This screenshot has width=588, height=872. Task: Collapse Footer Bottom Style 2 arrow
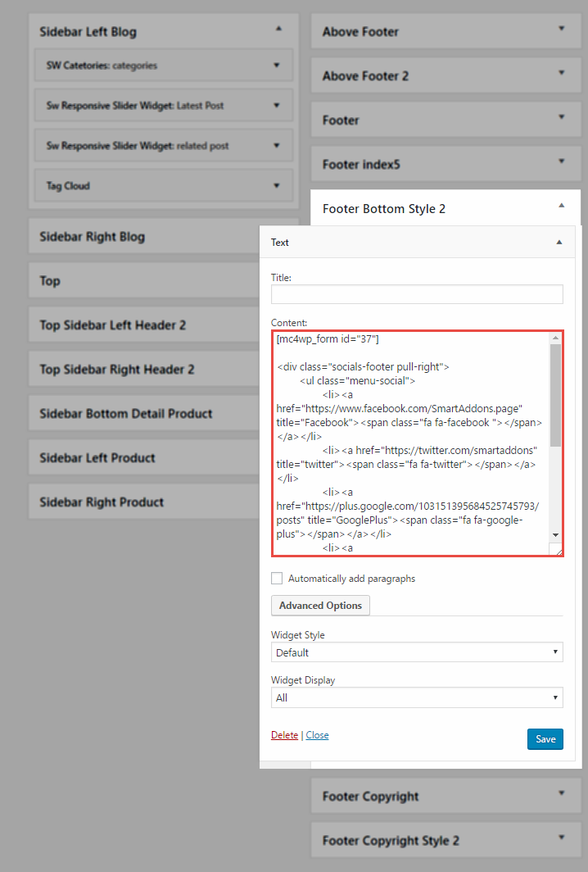(561, 205)
